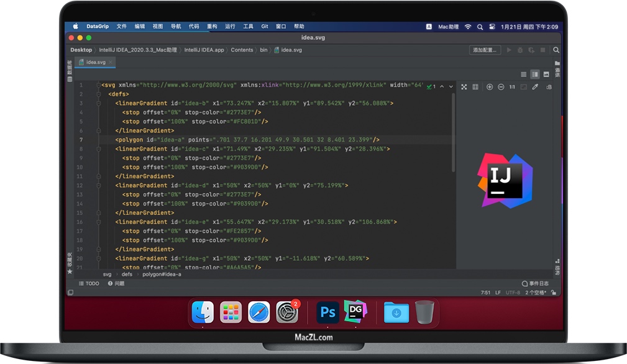Toggle the grid overlay in the image preview
Screen dimensions: 627x364
476,87
